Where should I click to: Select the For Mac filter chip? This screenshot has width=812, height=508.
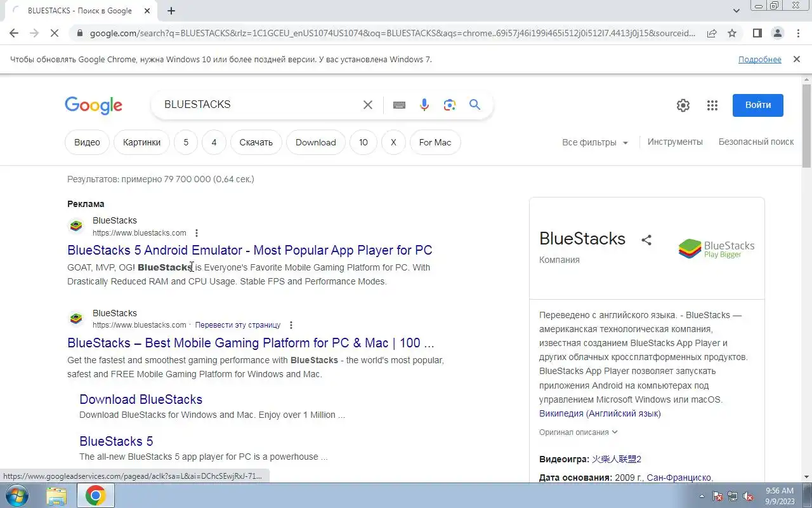click(x=435, y=142)
